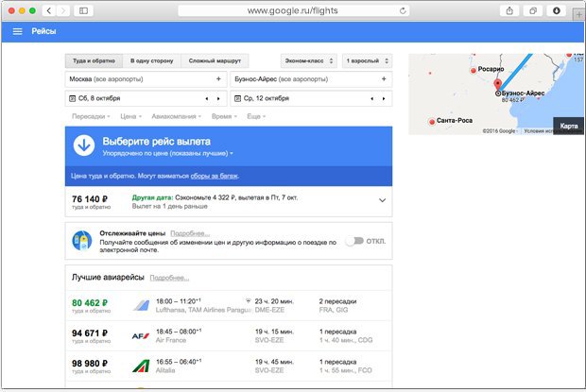
Task: Show all tabs button in Safari
Action: click(x=533, y=10)
